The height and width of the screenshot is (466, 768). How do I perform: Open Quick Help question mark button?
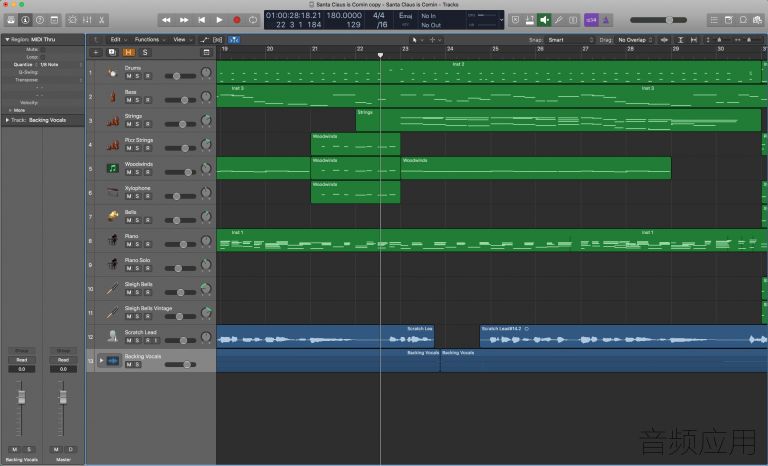click(x=40, y=20)
